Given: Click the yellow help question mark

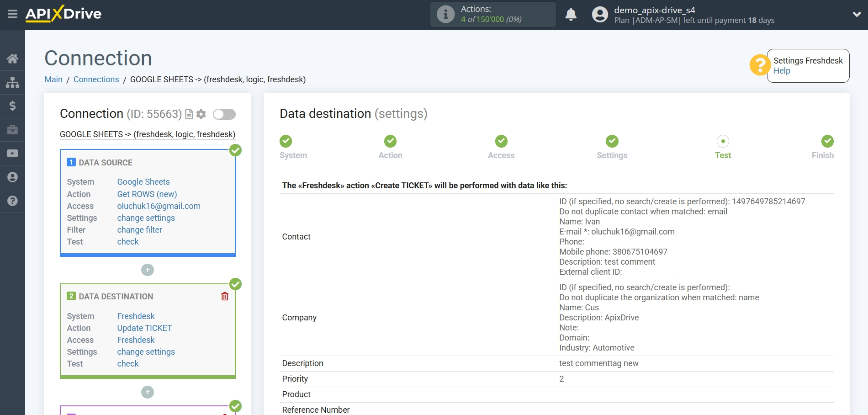Looking at the screenshot, I should 760,65.
